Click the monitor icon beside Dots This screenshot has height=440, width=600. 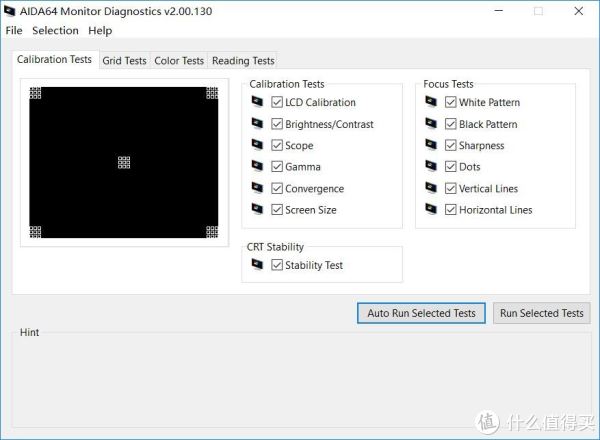[431, 166]
